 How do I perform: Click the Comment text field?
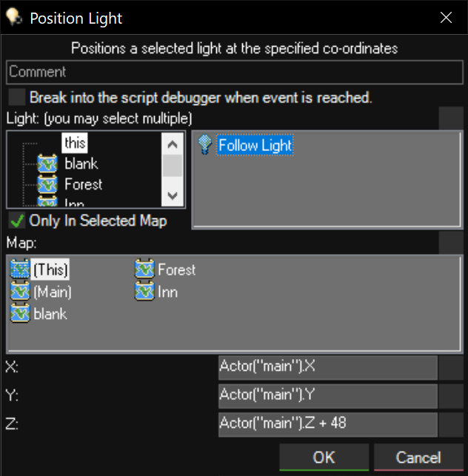234,72
